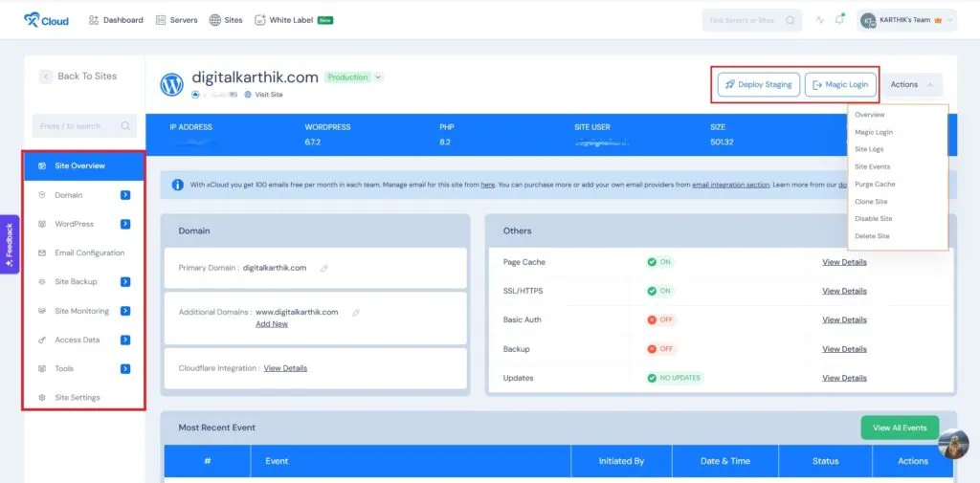Expand the Site Monitoring submenu arrow
Screen dimensions: 980x483
(x=125, y=311)
